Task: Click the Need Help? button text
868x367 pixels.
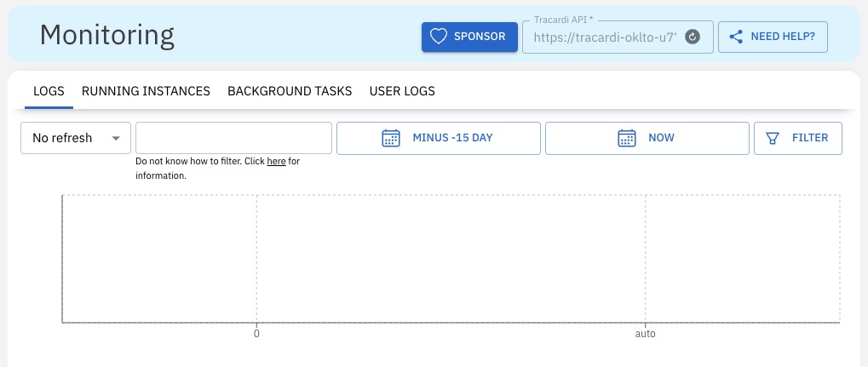Action: (782, 37)
